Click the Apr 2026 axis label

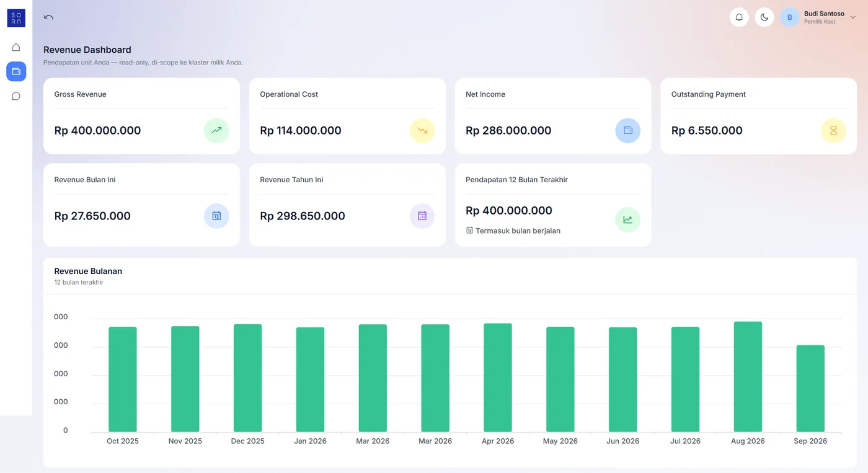(498, 441)
